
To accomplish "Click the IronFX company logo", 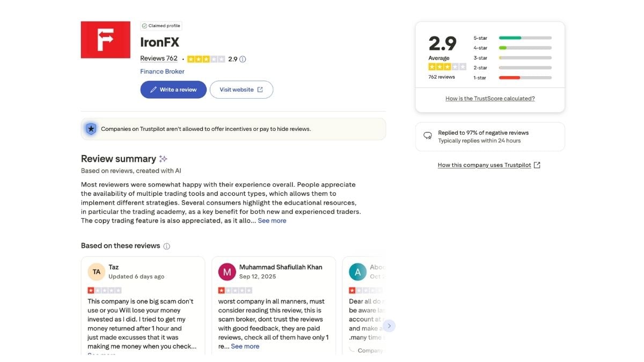I will pyautogui.click(x=105, y=39).
